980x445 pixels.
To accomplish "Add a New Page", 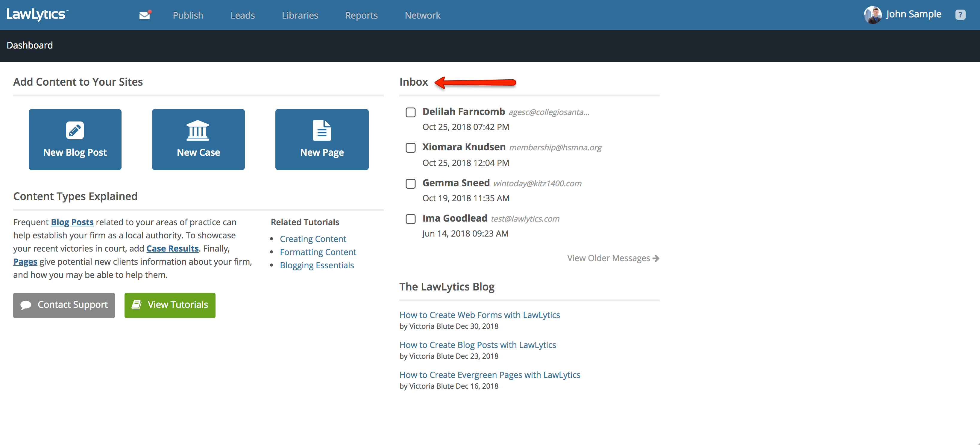I will [322, 139].
